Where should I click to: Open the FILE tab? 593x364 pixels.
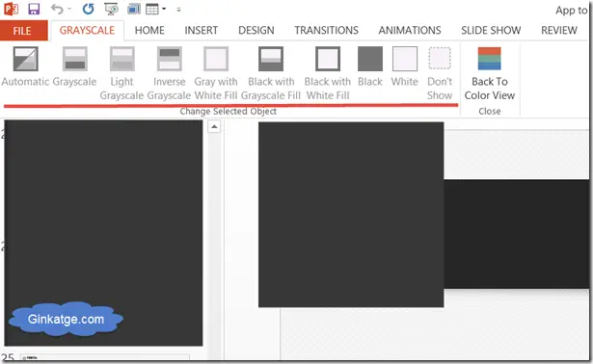[x=22, y=31]
